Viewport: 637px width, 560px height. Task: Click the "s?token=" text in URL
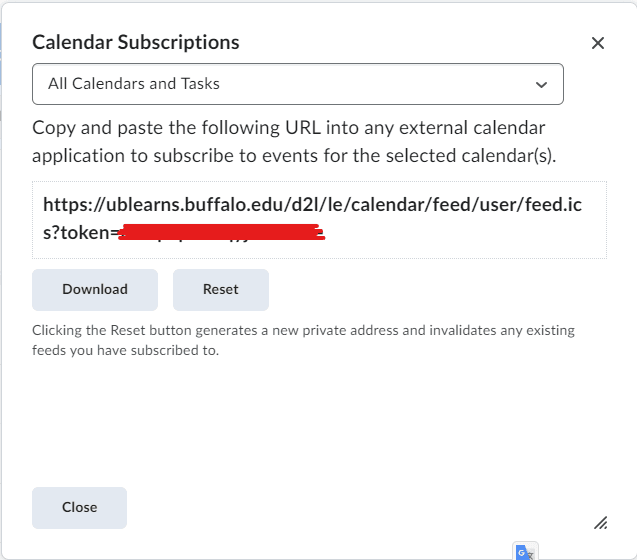pos(80,234)
